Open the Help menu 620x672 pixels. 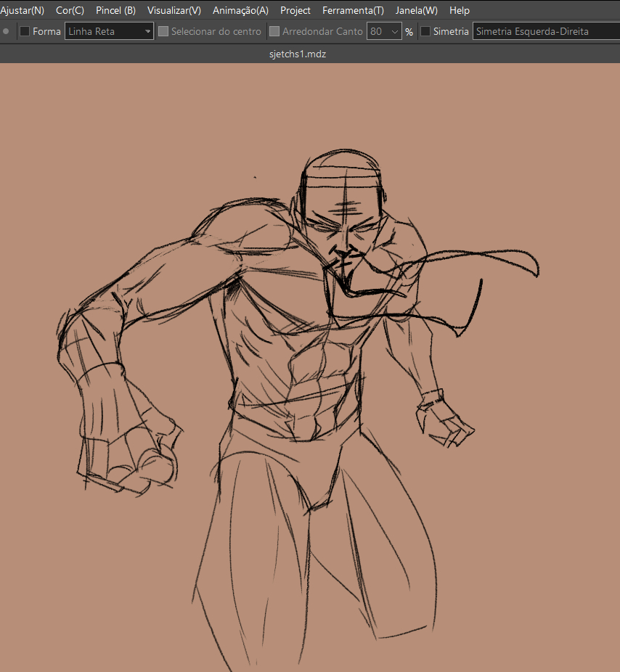(460, 10)
